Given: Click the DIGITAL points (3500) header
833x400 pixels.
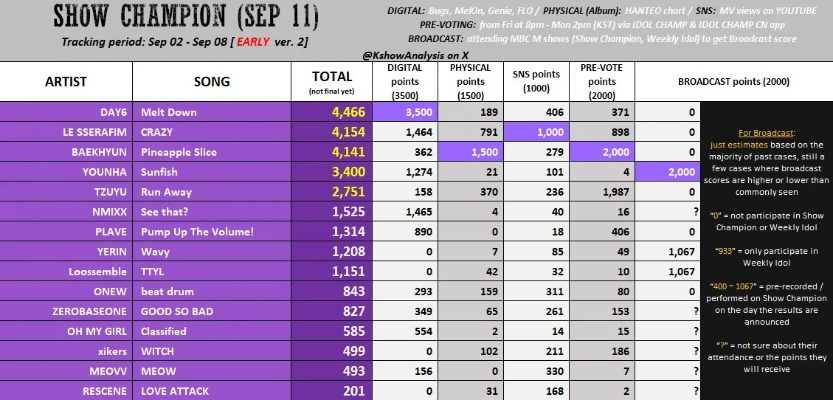Looking at the screenshot, I should pyautogui.click(x=403, y=80).
